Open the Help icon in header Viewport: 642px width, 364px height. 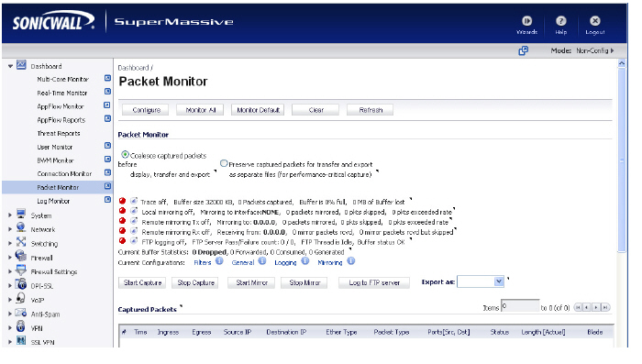point(561,21)
